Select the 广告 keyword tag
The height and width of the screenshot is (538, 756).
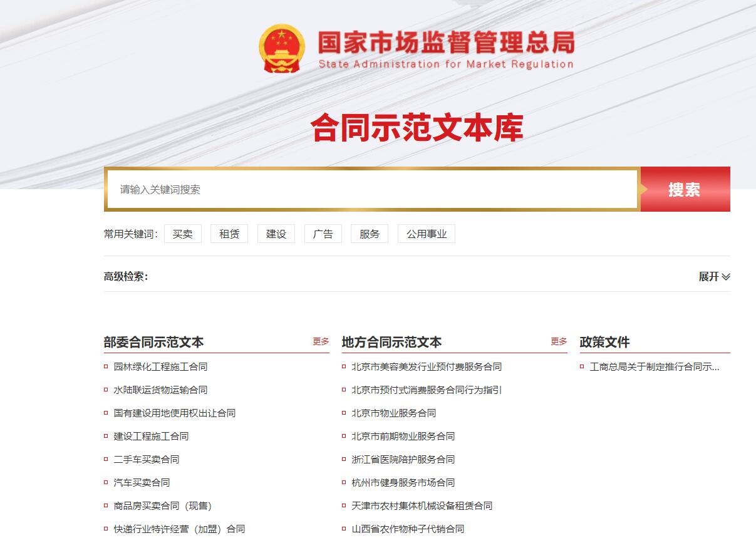[323, 234]
